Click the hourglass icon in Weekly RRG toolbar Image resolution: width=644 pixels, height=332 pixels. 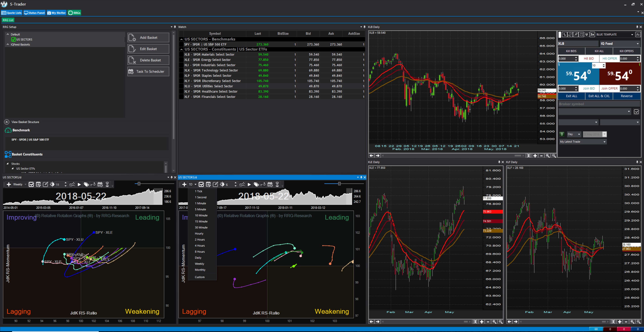pyautogui.click(x=107, y=184)
